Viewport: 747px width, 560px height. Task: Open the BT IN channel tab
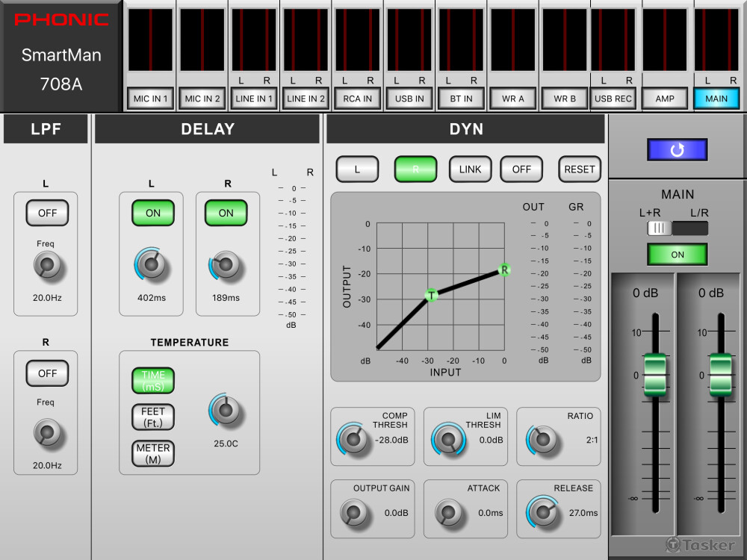click(x=461, y=99)
